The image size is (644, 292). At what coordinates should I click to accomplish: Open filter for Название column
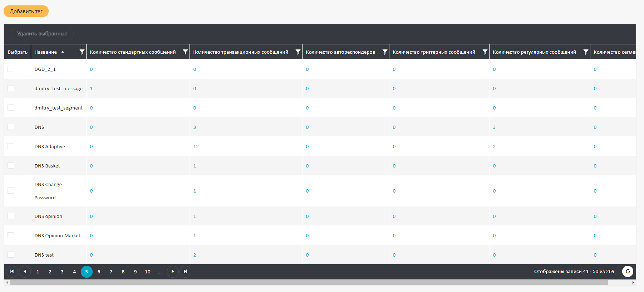pos(82,52)
